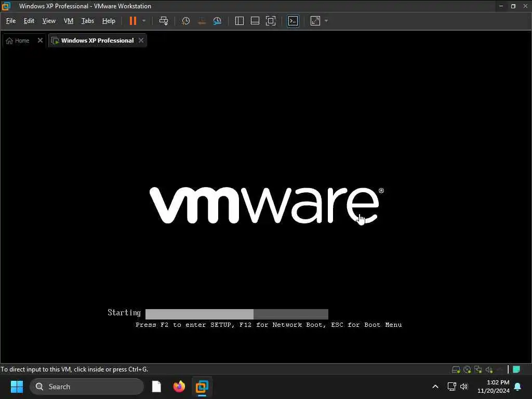Open the Windows Start menu
The image size is (532, 399).
coord(17,387)
